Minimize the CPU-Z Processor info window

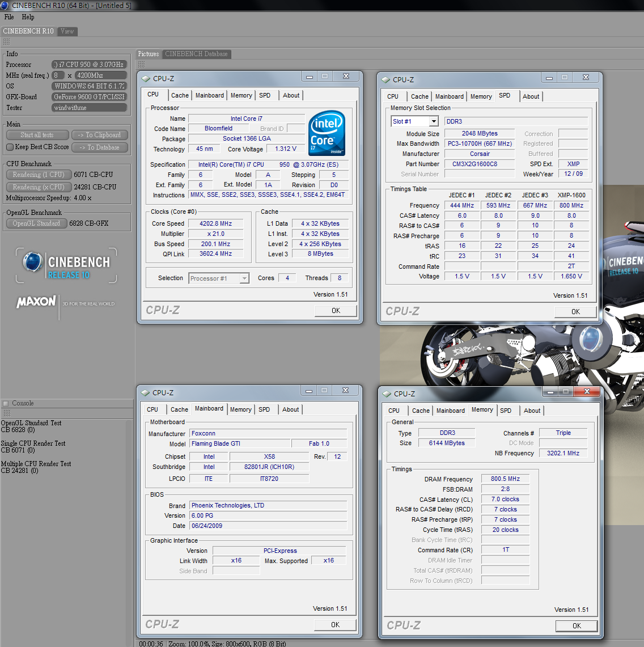click(x=310, y=77)
